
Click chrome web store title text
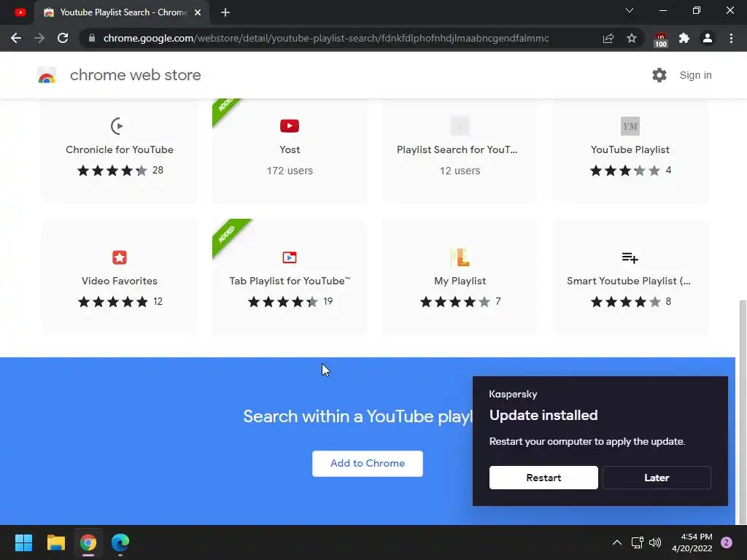(135, 75)
